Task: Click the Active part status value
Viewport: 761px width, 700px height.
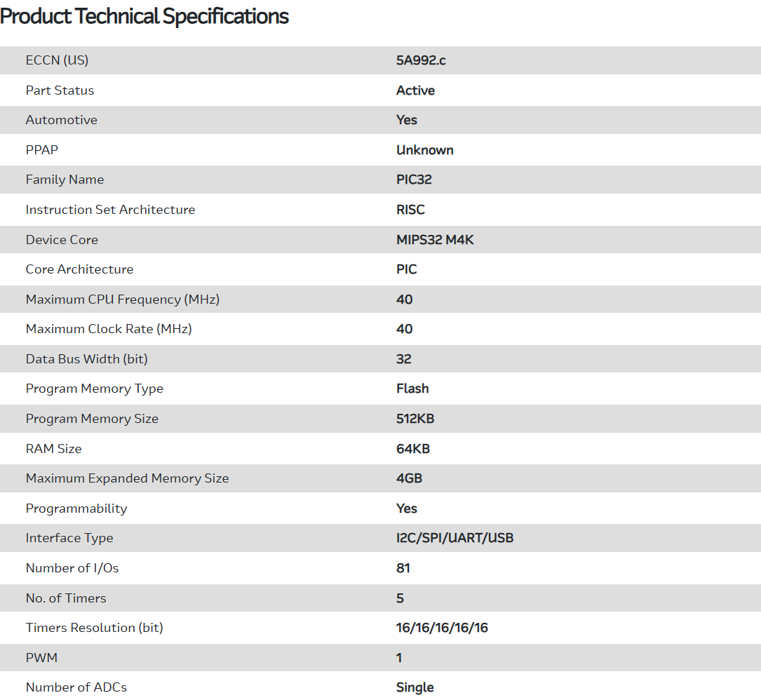Action: pos(415,90)
